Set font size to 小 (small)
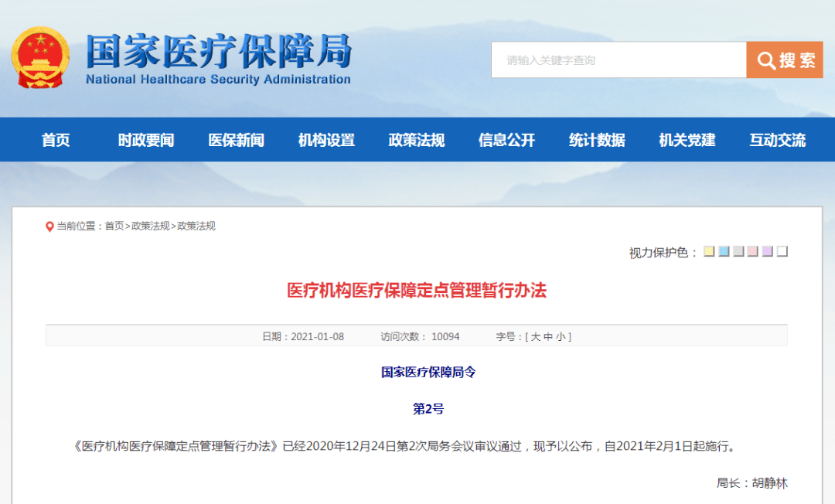The height and width of the screenshot is (504, 835). point(561,337)
